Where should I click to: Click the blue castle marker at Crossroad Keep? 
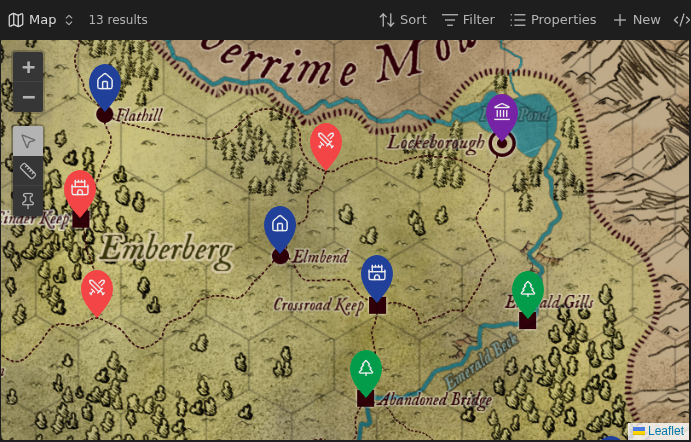coord(377,278)
